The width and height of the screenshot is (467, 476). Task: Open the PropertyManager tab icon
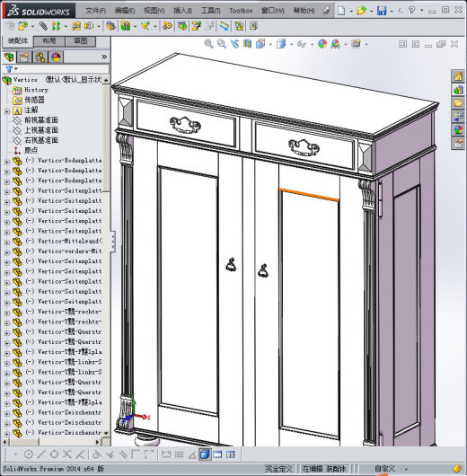tap(24, 57)
